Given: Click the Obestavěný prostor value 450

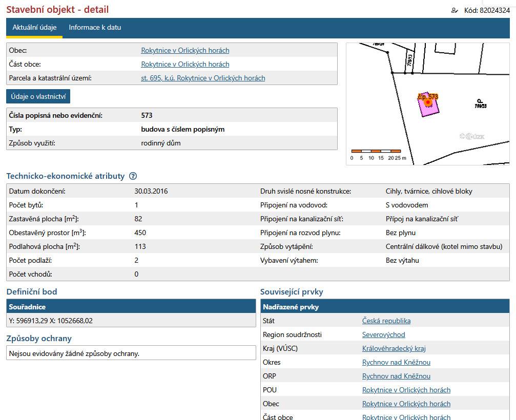Looking at the screenshot, I should pos(140,233).
